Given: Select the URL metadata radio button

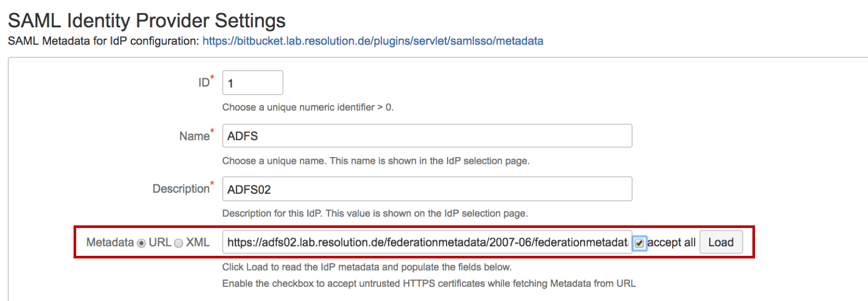Looking at the screenshot, I should (141, 243).
